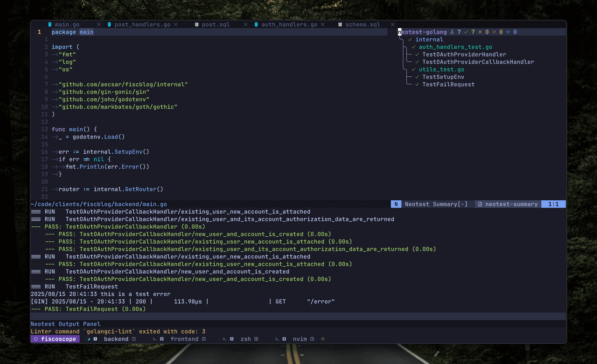Click the terminal prompt icon before zsh

pos(224,339)
